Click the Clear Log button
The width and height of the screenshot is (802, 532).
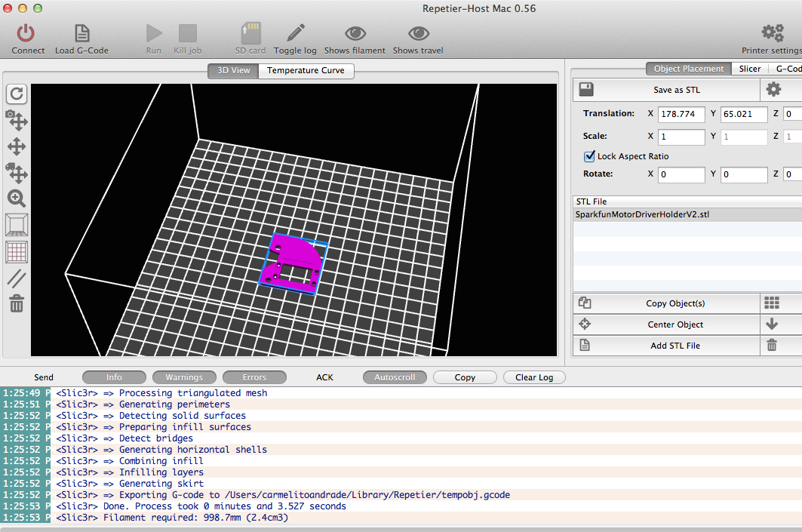534,377
